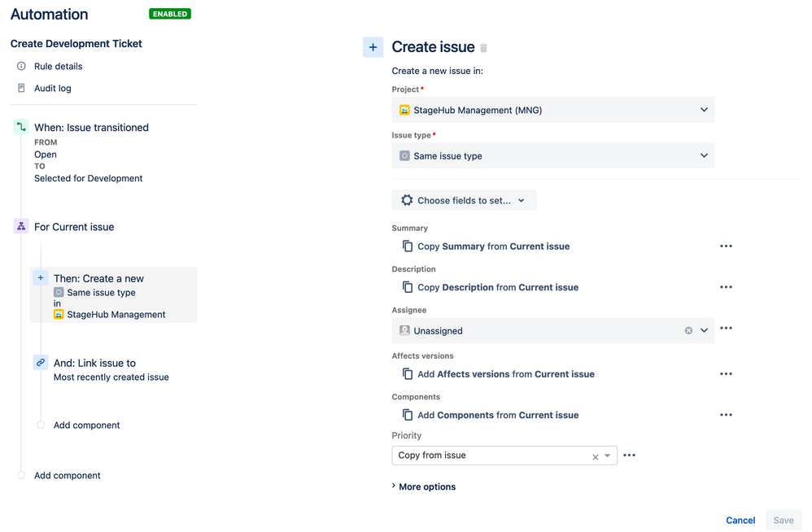Click the Link issue chain icon
This screenshot has height=532, width=812.
pos(41,362)
